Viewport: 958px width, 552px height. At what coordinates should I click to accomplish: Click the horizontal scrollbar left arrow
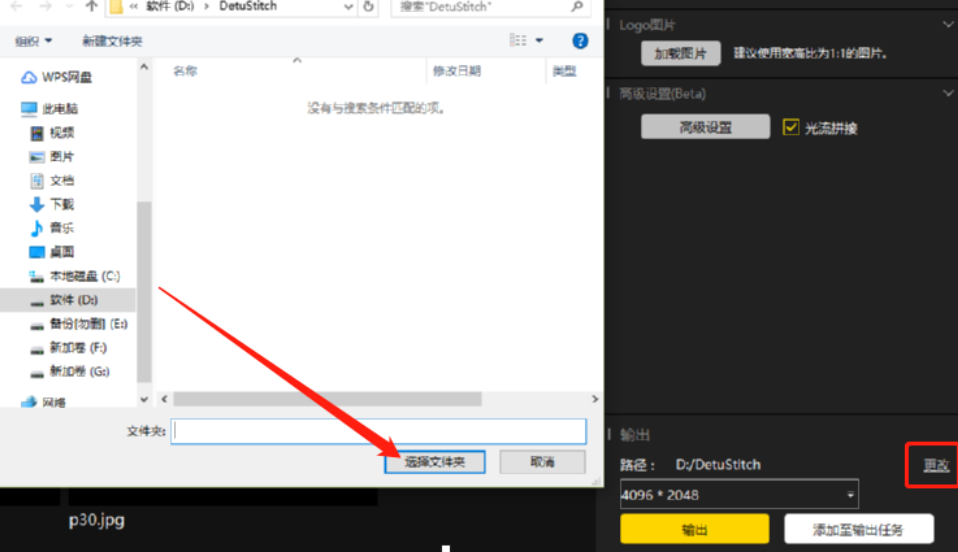164,399
